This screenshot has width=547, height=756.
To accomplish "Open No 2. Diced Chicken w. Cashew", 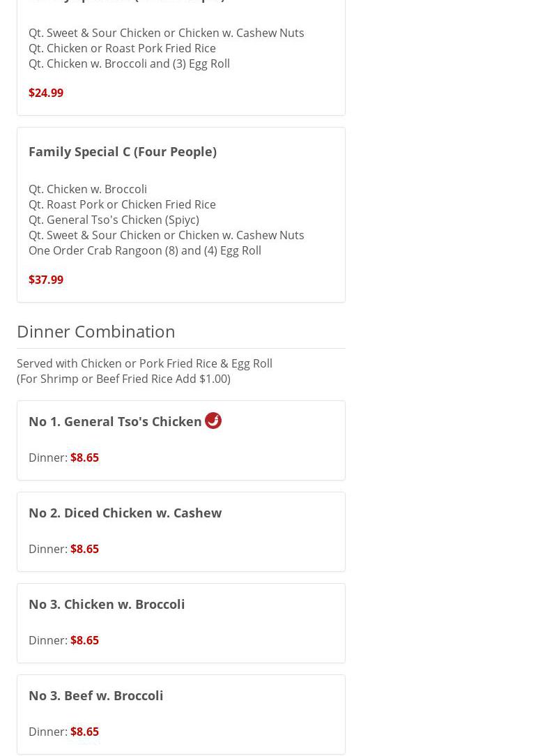I will click(x=125, y=513).
